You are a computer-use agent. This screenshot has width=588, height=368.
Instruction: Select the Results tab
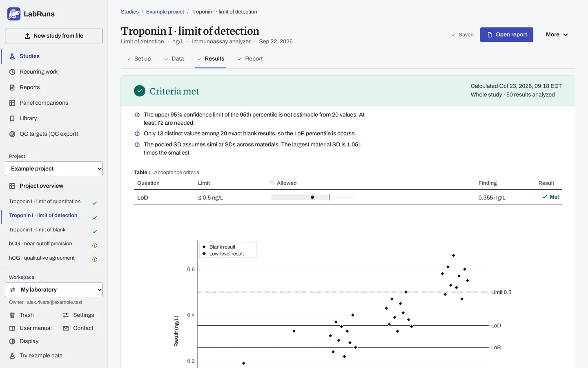(x=211, y=59)
